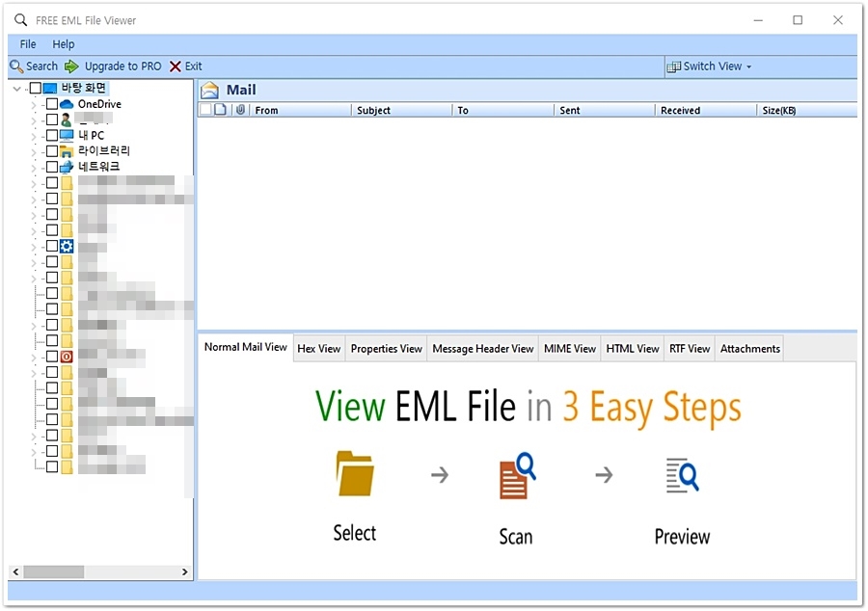
Task: Expand the 라이브러리 tree node
Action: pyautogui.click(x=33, y=151)
